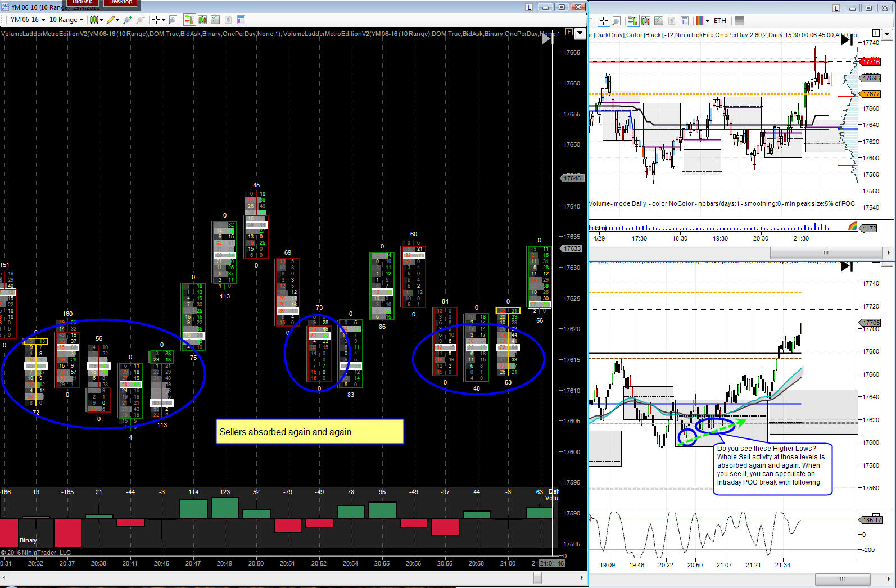Image resolution: width=896 pixels, height=588 pixels.
Task: Toggle the F button on left chart
Action: point(569,33)
